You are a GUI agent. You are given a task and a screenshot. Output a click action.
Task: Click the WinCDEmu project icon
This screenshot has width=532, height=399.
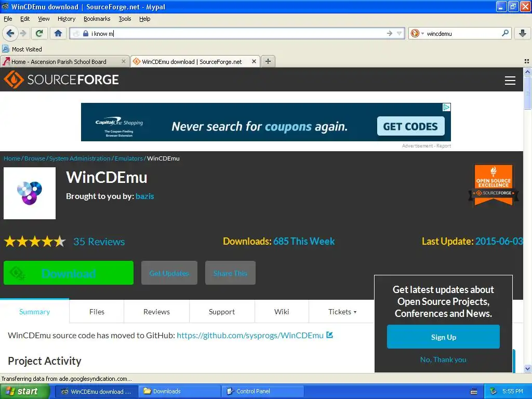[x=30, y=193]
